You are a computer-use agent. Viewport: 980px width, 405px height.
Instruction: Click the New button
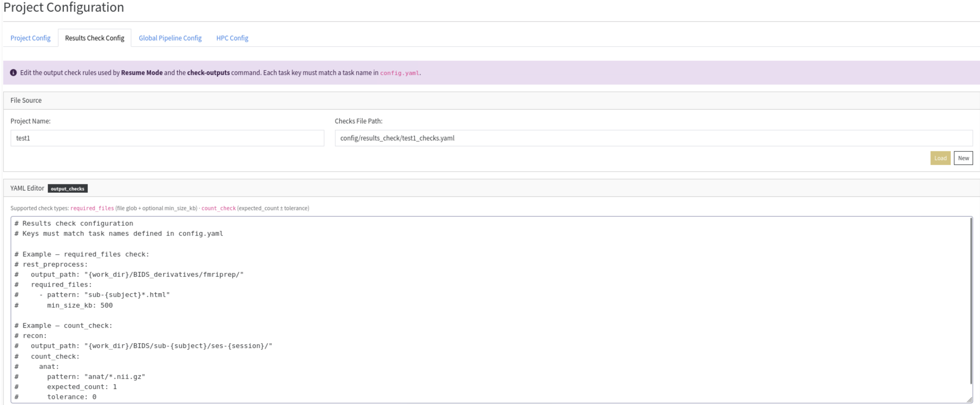(963, 158)
